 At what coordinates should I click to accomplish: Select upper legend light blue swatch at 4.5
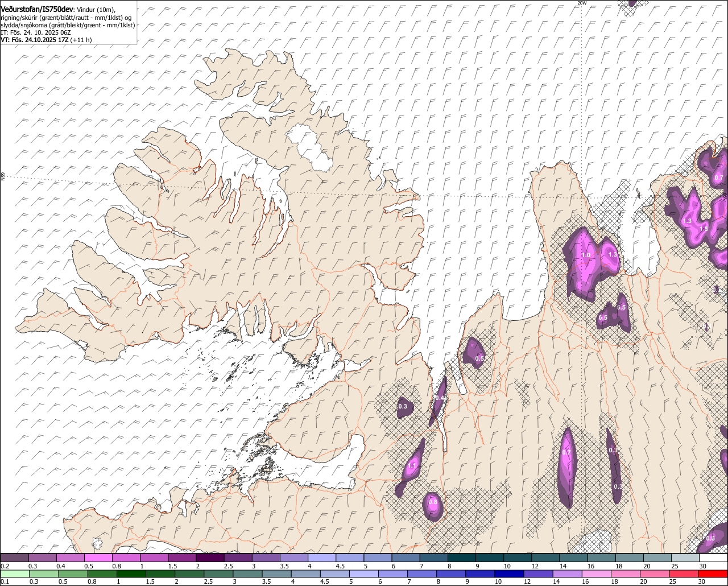click(x=350, y=558)
